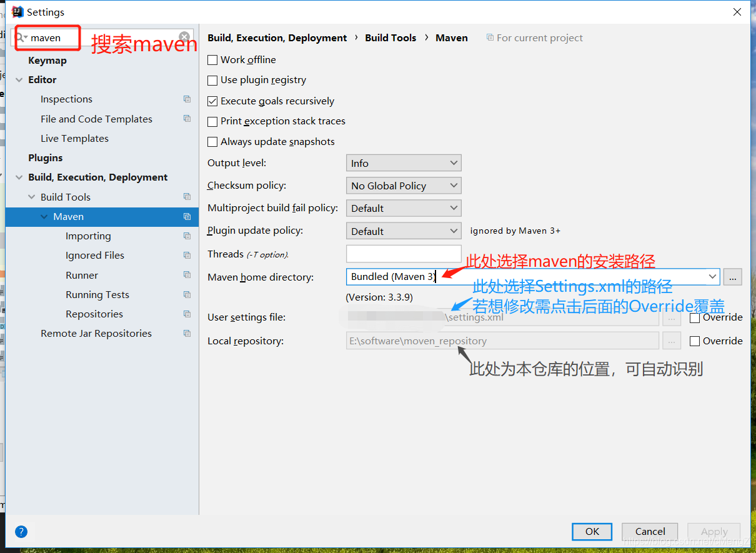The height and width of the screenshot is (553, 756).
Task: Click the help question mark icon
Action: click(21, 532)
